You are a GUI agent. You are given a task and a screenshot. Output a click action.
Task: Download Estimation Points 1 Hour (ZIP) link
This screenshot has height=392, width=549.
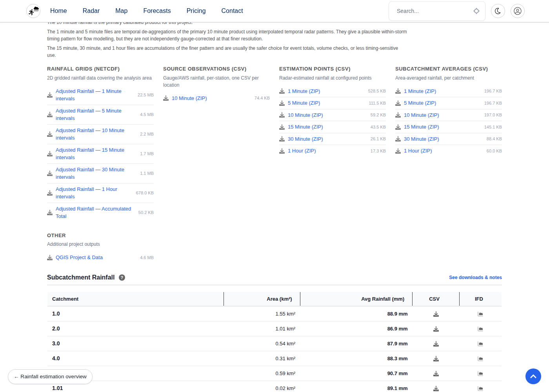coord(302,151)
